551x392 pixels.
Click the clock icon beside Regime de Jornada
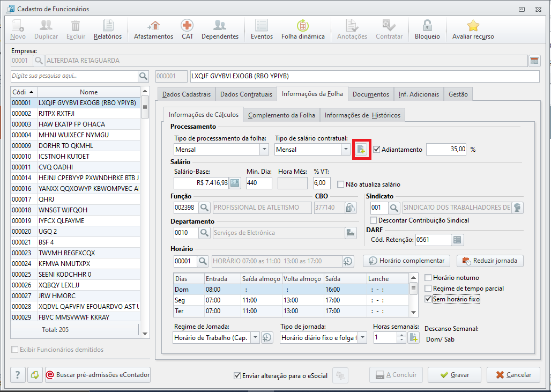(267, 338)
